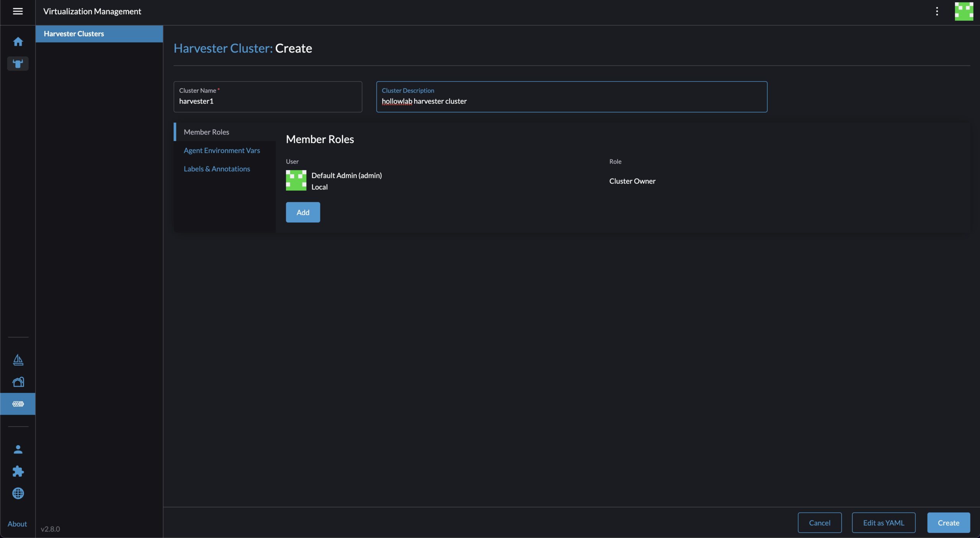Click the Create button
The image size is (980, 538).
[x=948, y=523]
